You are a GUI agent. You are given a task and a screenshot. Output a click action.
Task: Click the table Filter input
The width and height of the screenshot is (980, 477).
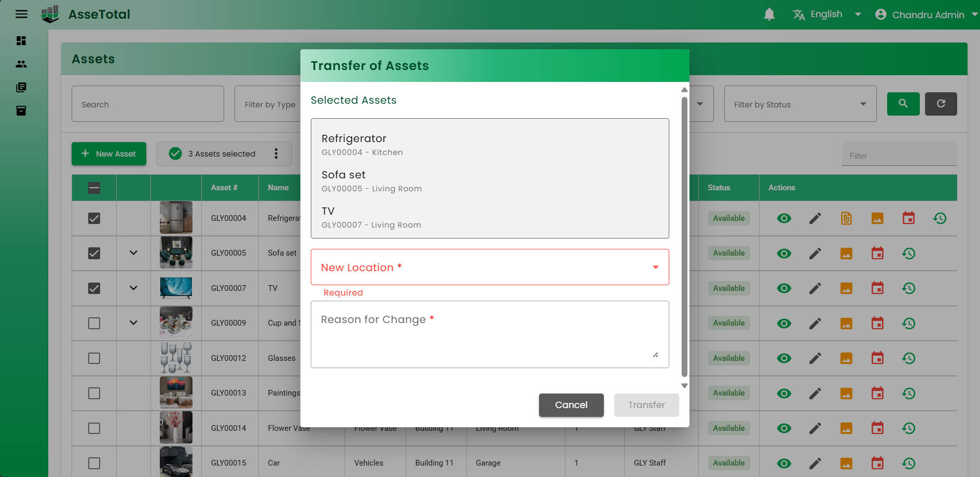(899, 154)
